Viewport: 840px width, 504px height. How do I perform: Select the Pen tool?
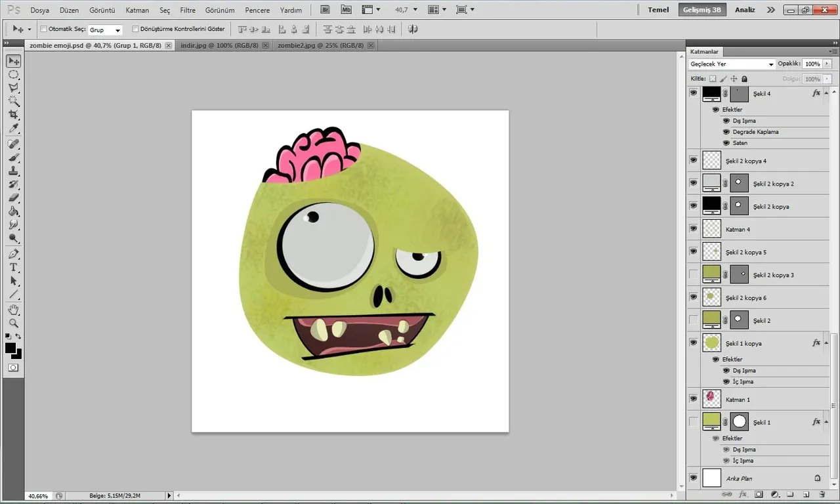click(13, 254)
